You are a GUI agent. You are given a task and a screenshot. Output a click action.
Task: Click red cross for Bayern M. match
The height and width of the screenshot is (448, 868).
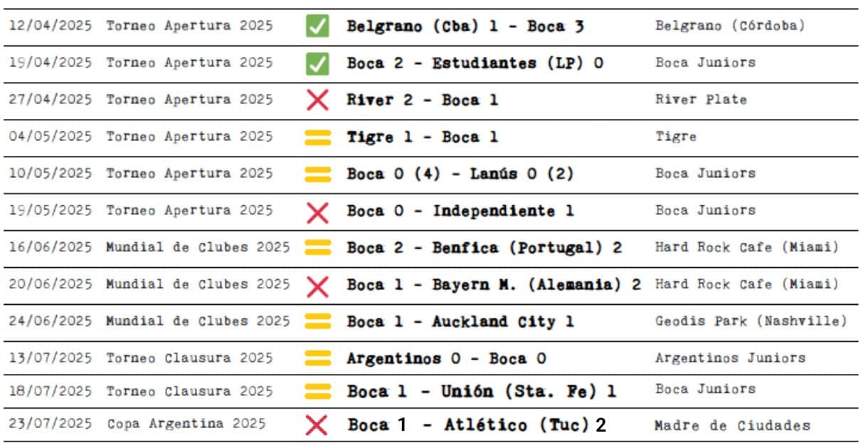pyautogui.click(x=317, y=286)
